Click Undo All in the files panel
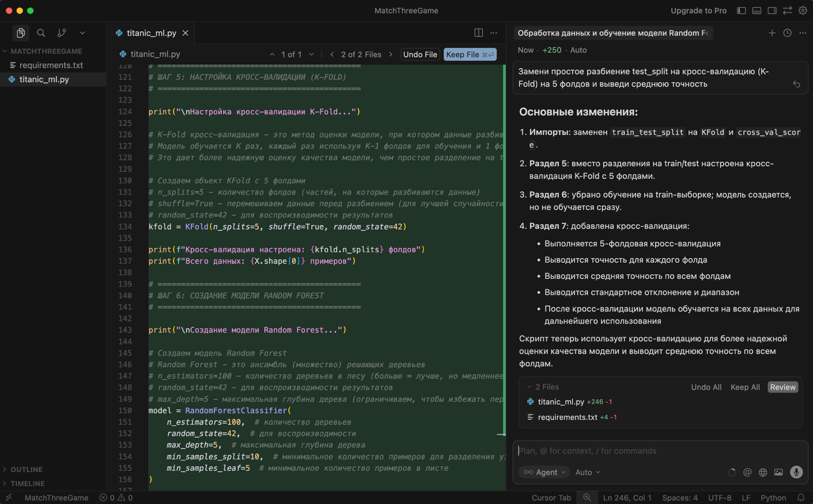Screen dimensions: 813x504 pyautogui.click(x=706, y=387)
